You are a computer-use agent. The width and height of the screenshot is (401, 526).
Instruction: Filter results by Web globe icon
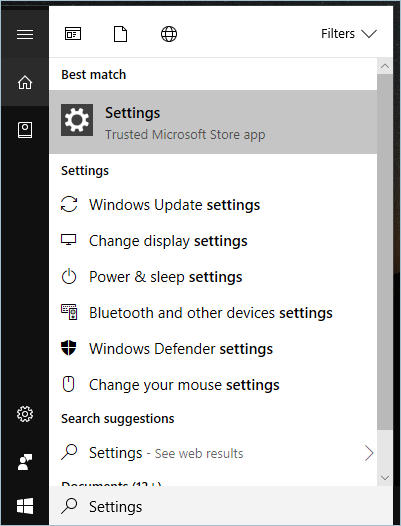[x=169, y=34]
